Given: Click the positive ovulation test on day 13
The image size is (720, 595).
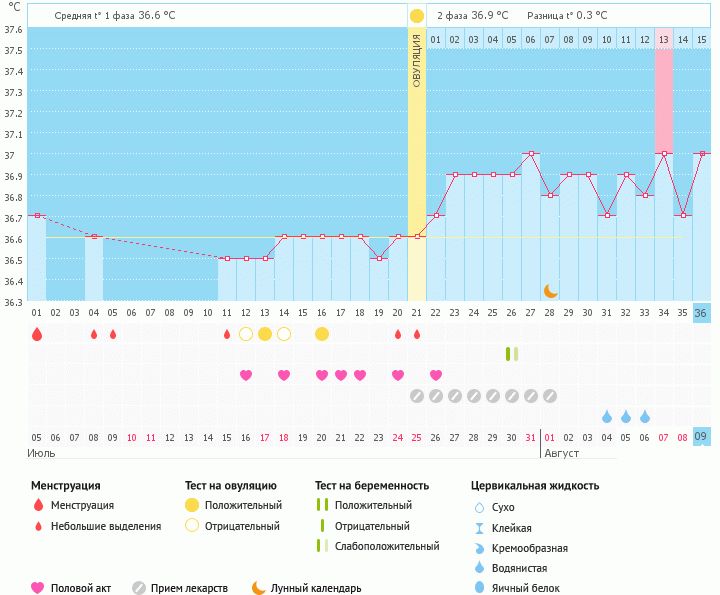Looking at the screenshot, I should click(x=265, y=334).
